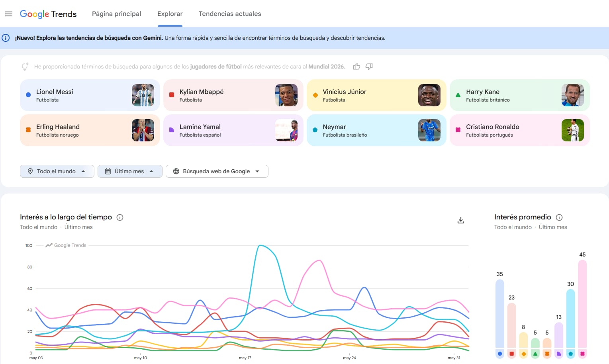
Task: Click Kylian Mbappé red legend icon under bar chart
Action: [512, 354]
